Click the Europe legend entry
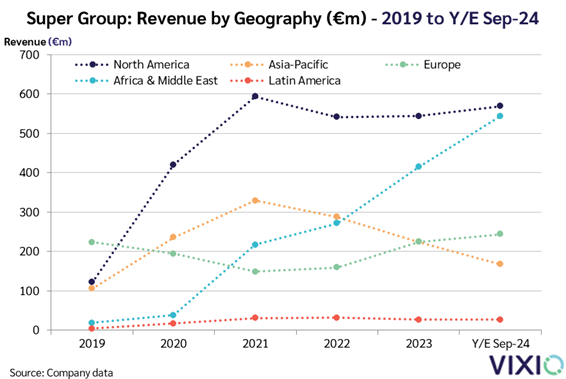Screen dimensions: 566x379 (423, 65)
